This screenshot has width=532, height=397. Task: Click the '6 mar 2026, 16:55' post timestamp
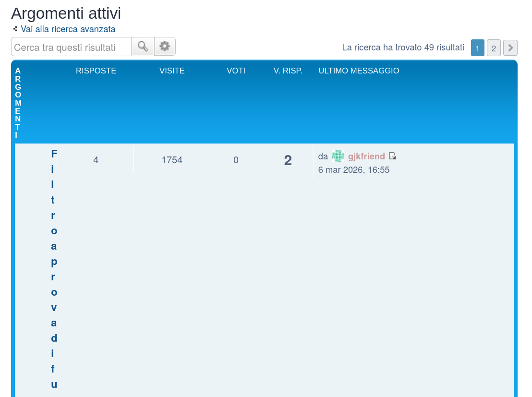(353, 170)
